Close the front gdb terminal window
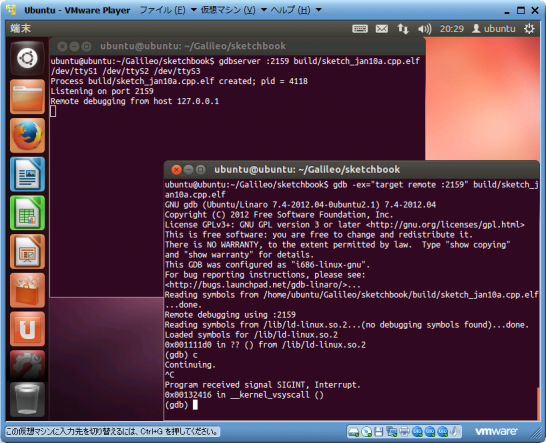Screen dimensions: 546x443 point(177,170)
